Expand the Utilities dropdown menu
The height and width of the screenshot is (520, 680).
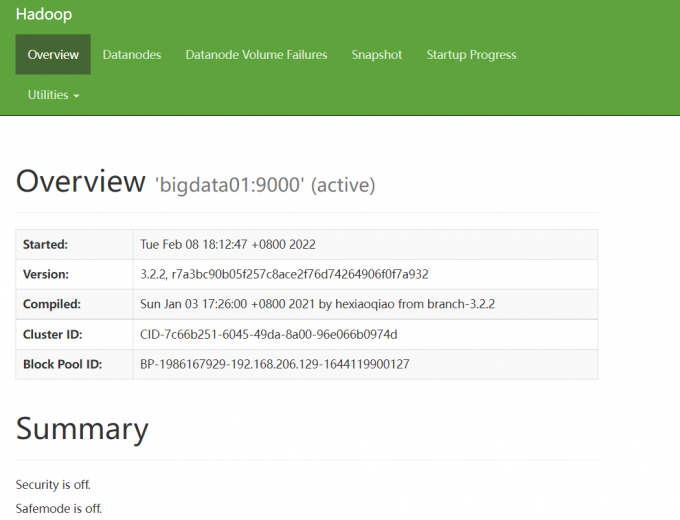53,95
